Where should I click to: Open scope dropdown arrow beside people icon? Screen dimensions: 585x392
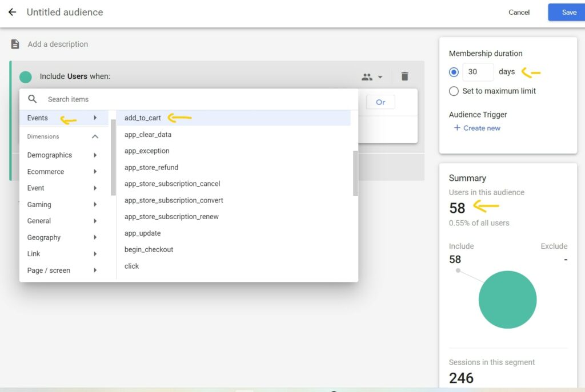pos(380,77)
